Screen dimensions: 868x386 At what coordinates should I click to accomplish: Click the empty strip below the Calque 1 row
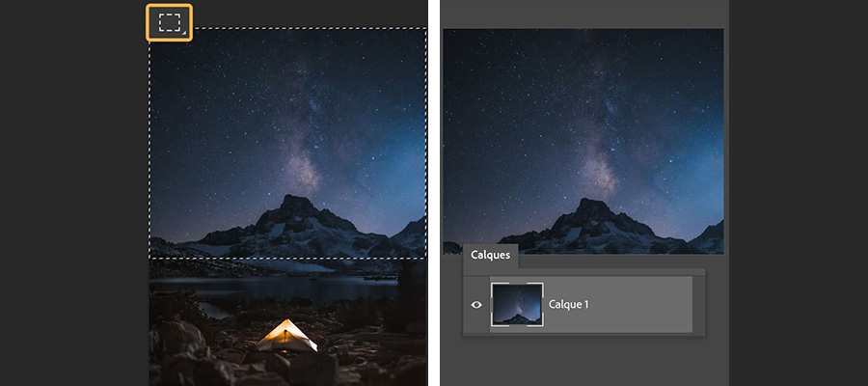(x=584, y=335)
